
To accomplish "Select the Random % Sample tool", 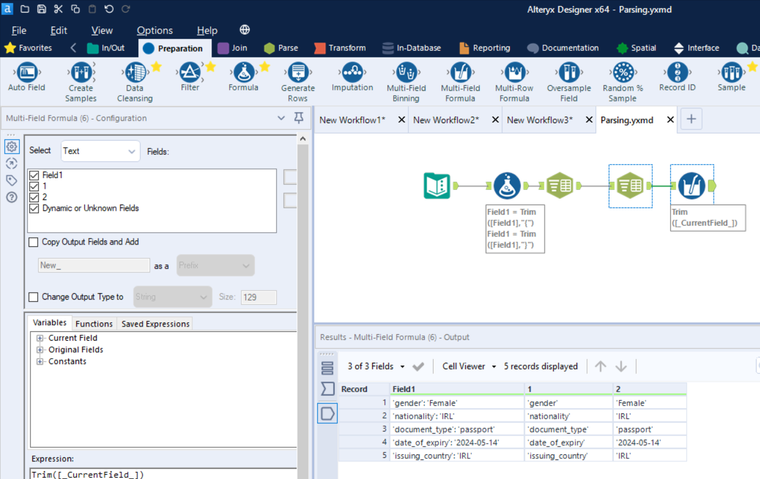I will [x=623, y=82].
